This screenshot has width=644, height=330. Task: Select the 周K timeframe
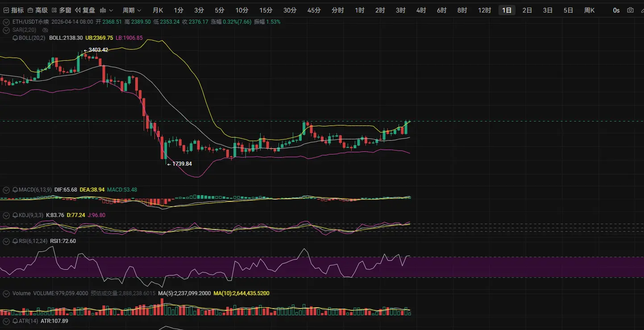tap(590, 10)
